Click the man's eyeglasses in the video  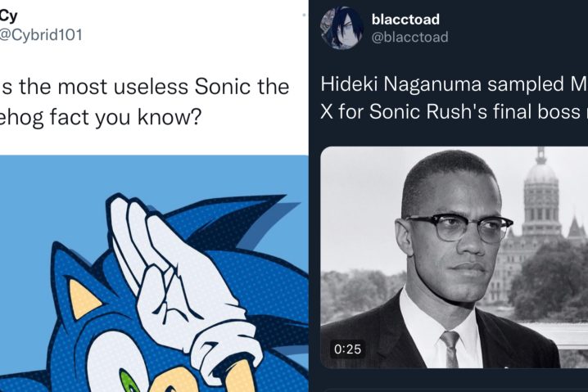[459, 226]
